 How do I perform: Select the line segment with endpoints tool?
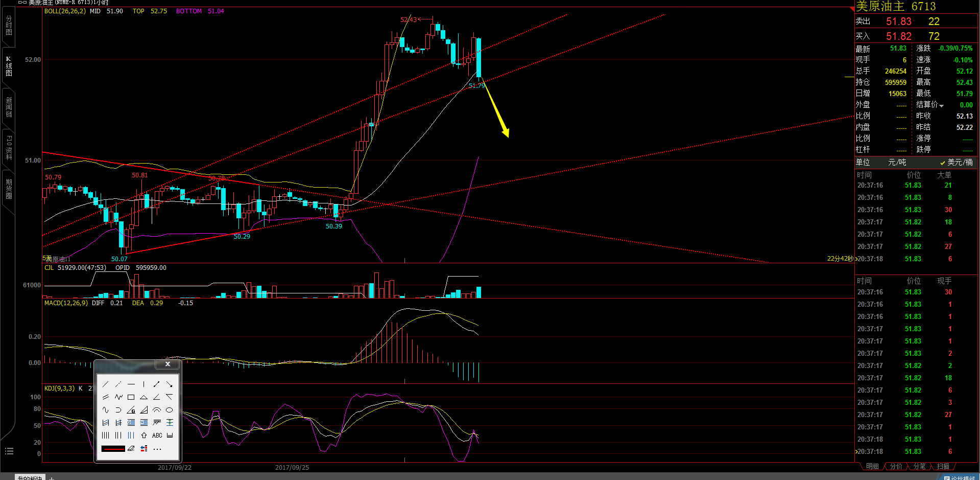(x=157, y=384)
